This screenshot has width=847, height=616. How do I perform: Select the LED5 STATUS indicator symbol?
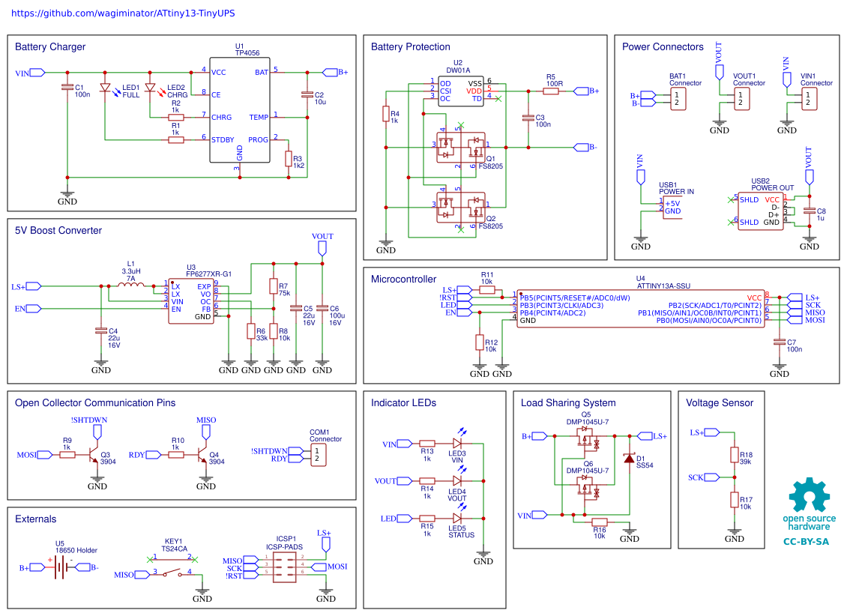tap(457, 519)
